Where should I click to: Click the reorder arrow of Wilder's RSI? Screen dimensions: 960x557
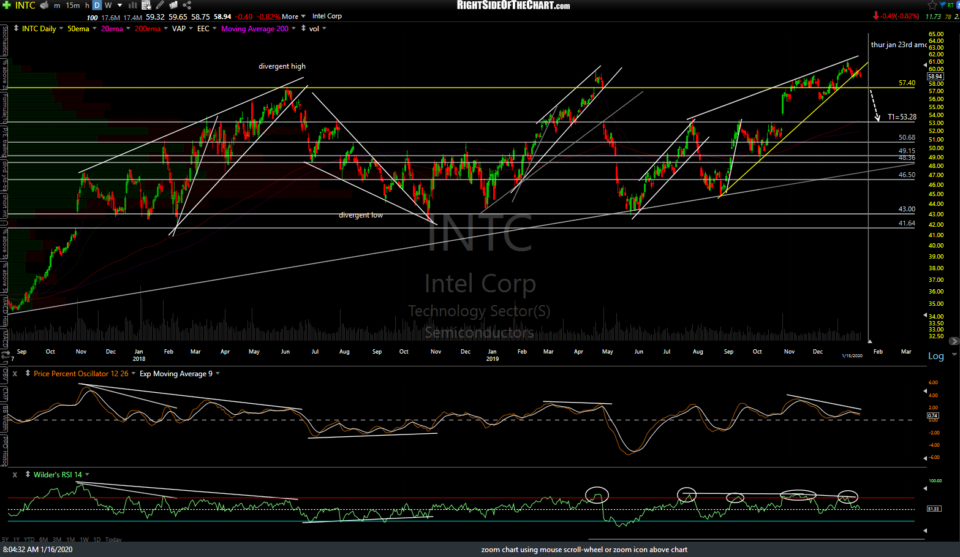click(x=28, y=474)
